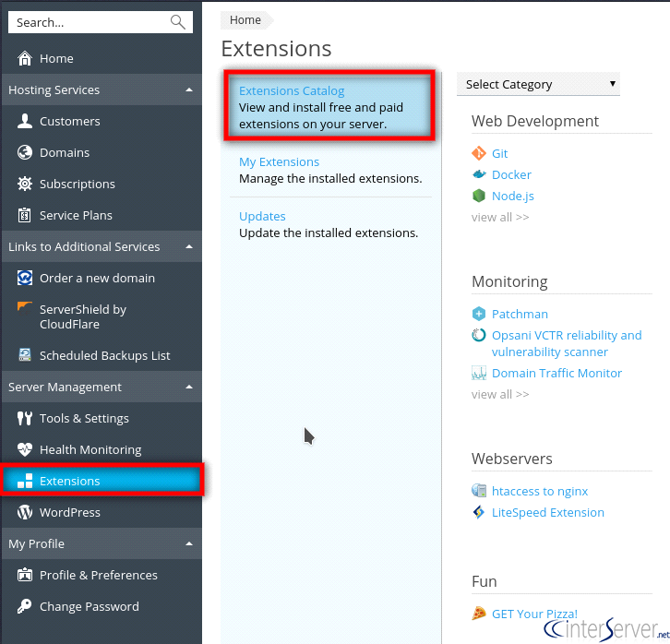The height and width of the screenshot is (644, 670).
Task: Open the Updates link
Action: [x=262, y=216]
